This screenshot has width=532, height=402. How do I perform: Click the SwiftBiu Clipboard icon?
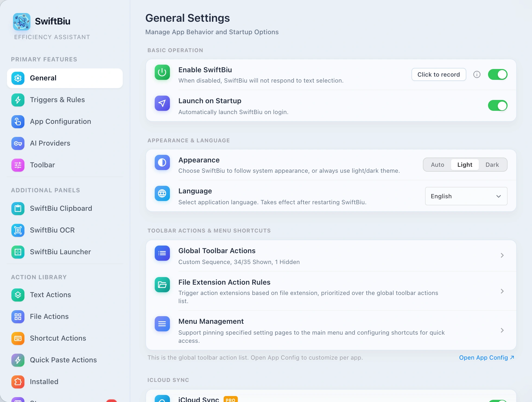pos(18,209)
